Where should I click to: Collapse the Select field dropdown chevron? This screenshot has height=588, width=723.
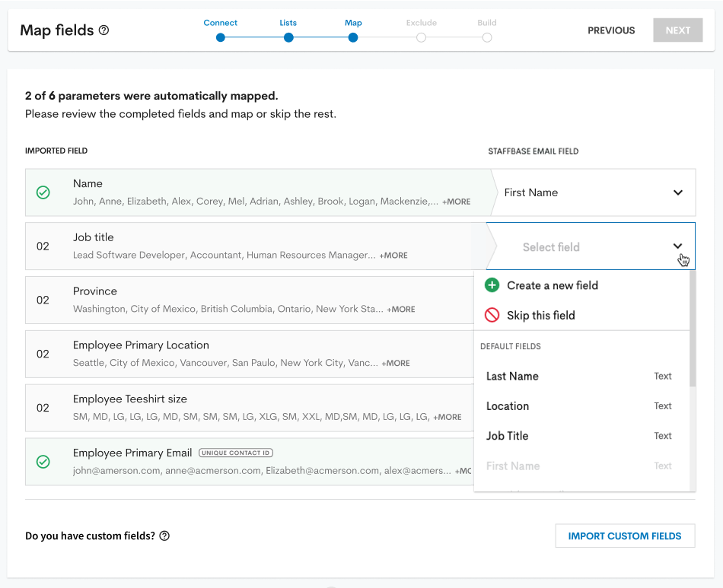pos(678,246)
